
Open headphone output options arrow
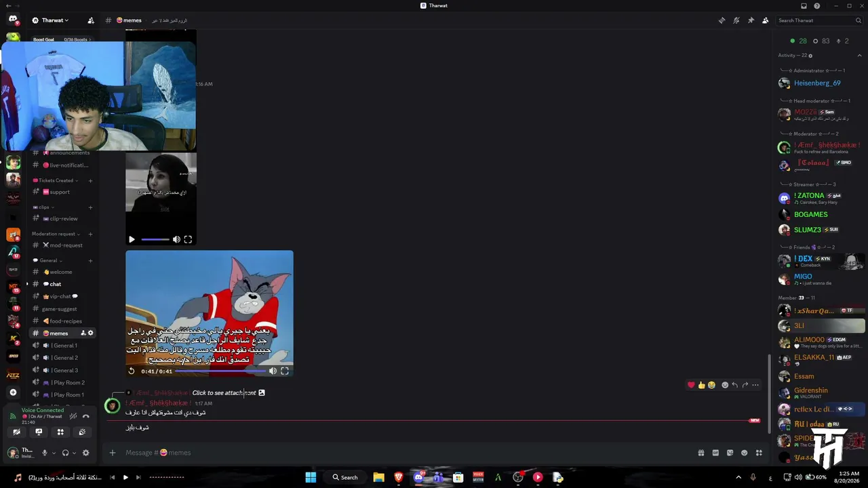coord(74,453)
